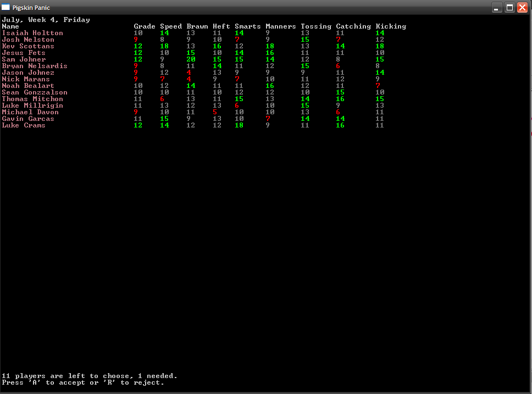Select player Luke Millrigin

[32, 106]
